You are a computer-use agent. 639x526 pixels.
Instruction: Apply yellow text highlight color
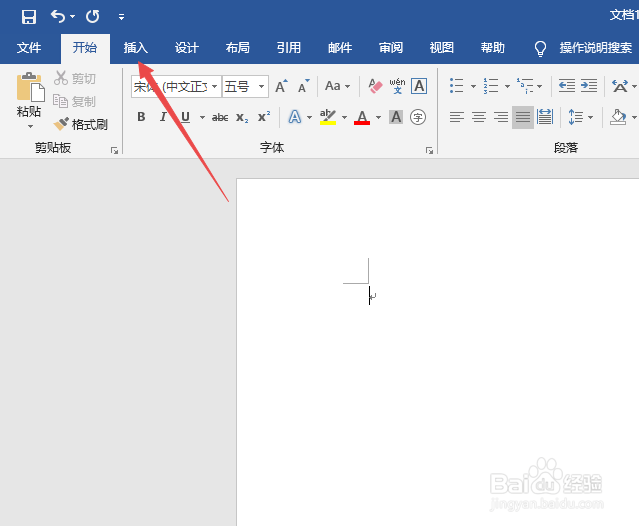328,117
